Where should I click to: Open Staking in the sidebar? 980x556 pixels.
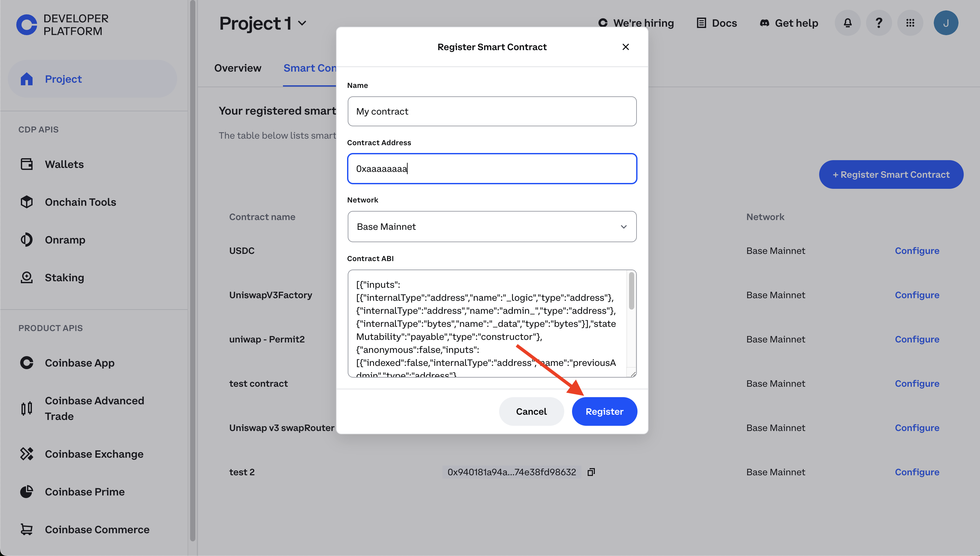pyautogui.click(x=64, y=278)
